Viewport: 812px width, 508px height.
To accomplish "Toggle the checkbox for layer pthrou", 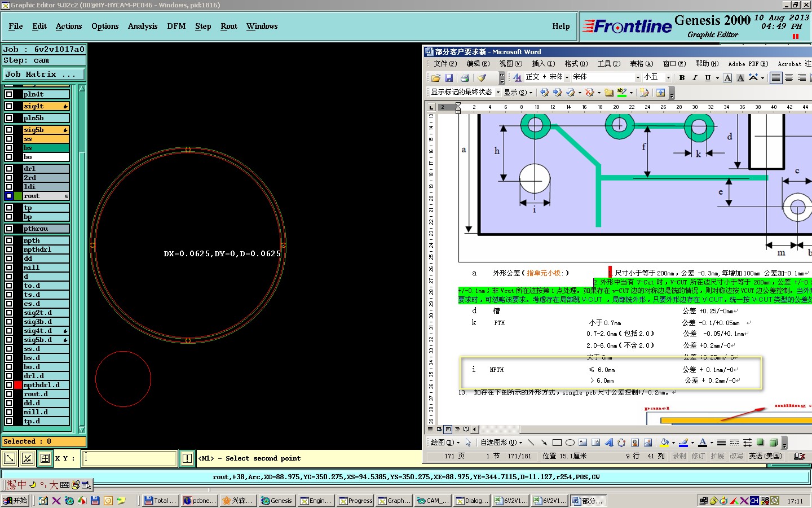I will (9, 229).
